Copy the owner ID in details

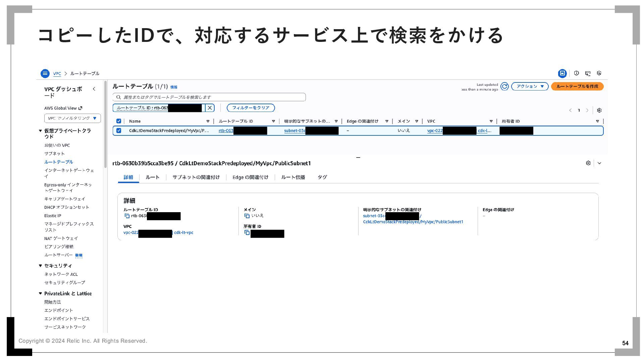pos(247,233)
